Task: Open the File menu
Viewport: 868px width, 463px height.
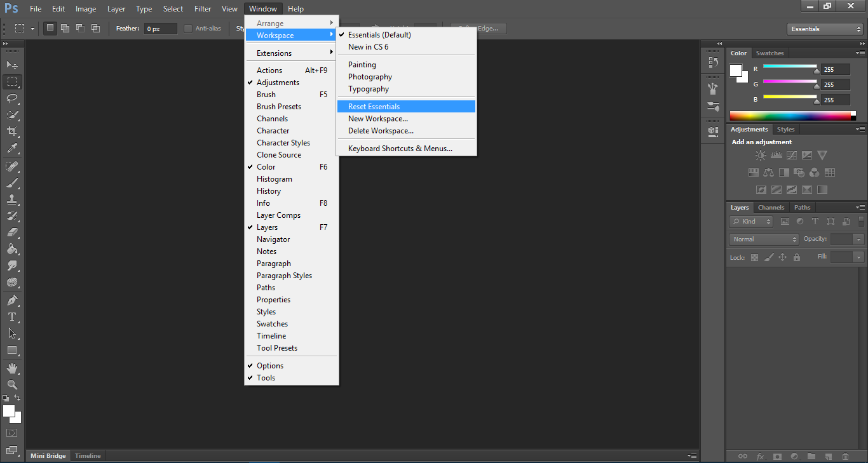Action: [x=36, y=9]
